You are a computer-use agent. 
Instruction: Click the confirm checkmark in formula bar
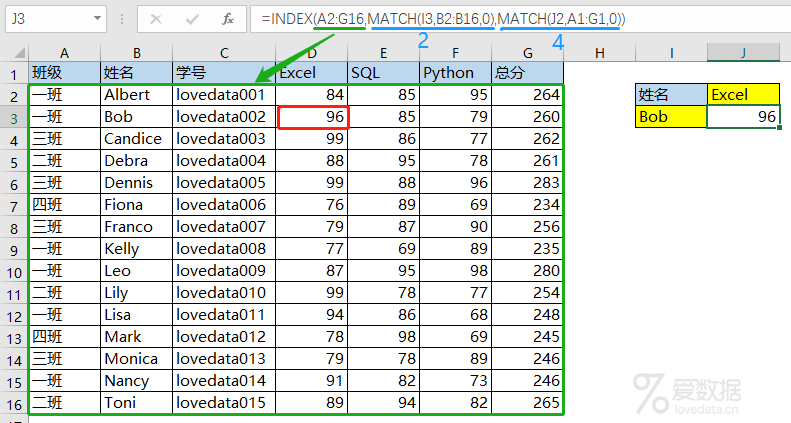(192, 20)
